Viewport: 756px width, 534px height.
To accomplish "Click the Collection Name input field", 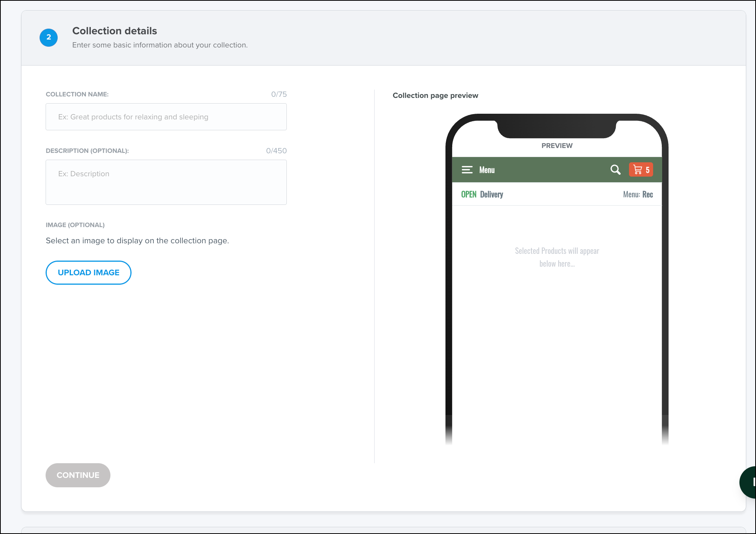I will point(166,117).
